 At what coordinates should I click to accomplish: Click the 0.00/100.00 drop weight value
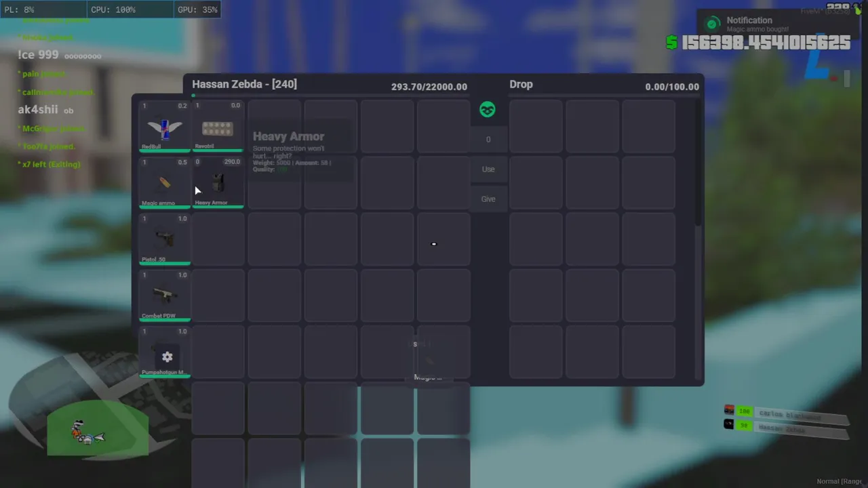pos(672,87)
